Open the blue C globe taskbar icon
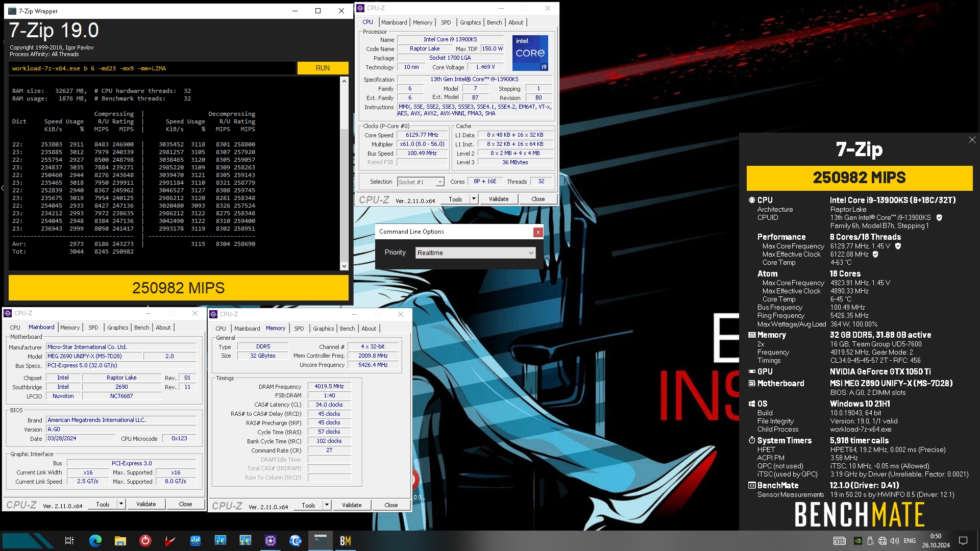 coord(296,541)
